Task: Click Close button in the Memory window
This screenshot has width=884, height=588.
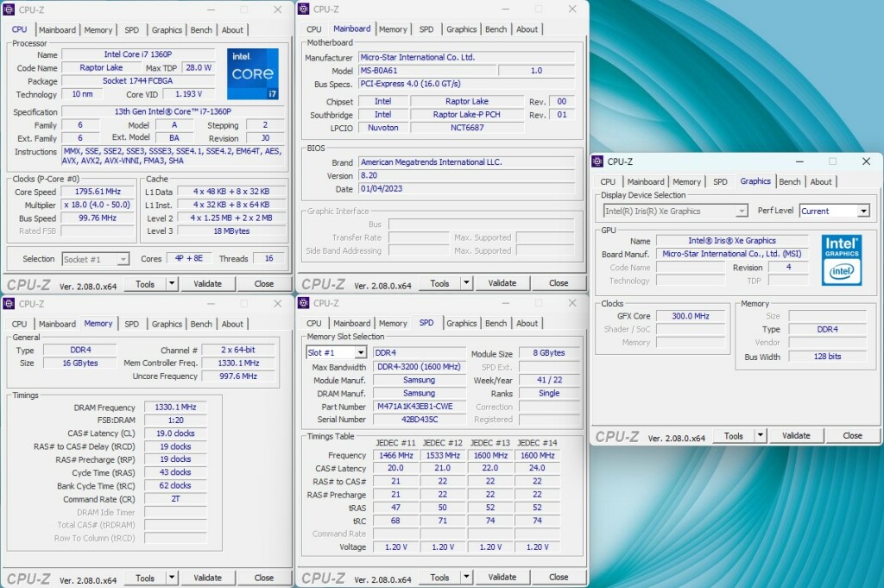Action: click(x=264, y=578)
